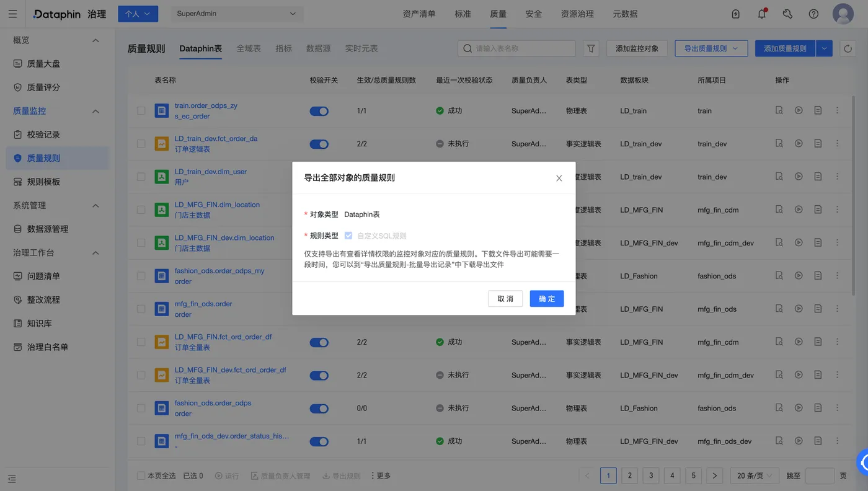Click the 添加监控对象 button
The image size is (868, 491).
pos(637,48)
